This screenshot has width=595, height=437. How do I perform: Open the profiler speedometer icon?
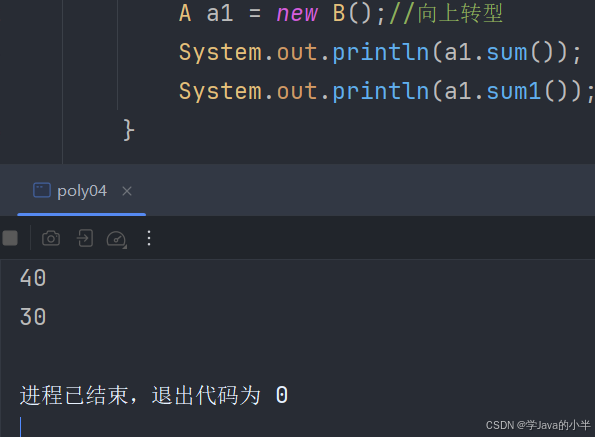116,239
